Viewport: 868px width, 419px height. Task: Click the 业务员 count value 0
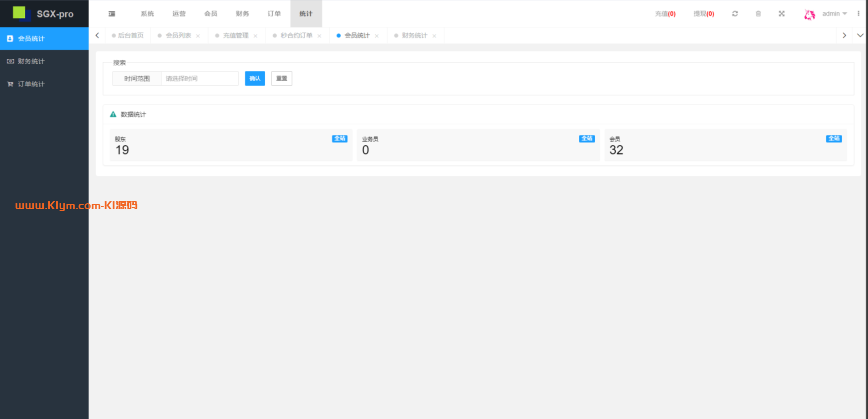click(x=366, y=150)
